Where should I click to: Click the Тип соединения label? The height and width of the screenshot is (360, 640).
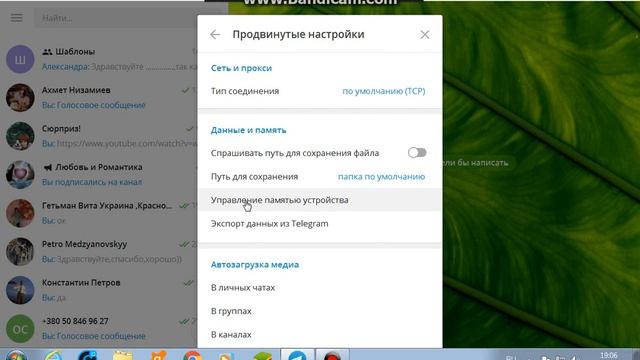(245, 91)
